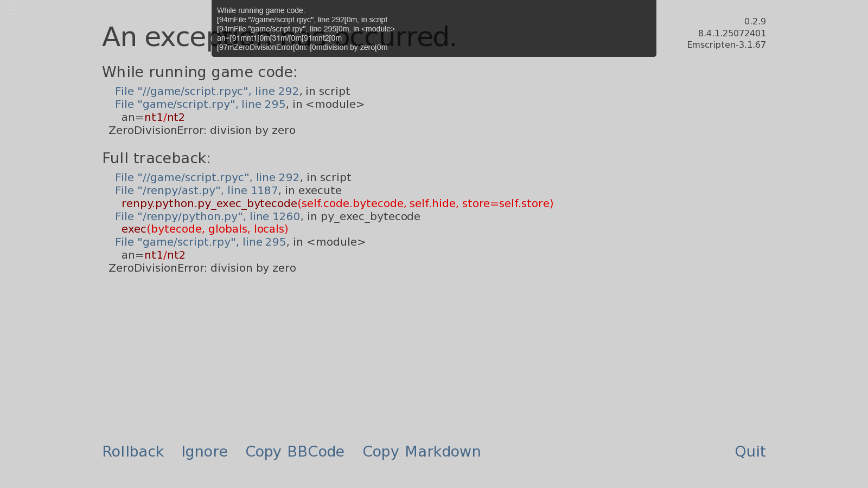Open the /renpy/python.py line 1260 link
868x488 pixels.
pyautogui.click(x=207, y=216)
